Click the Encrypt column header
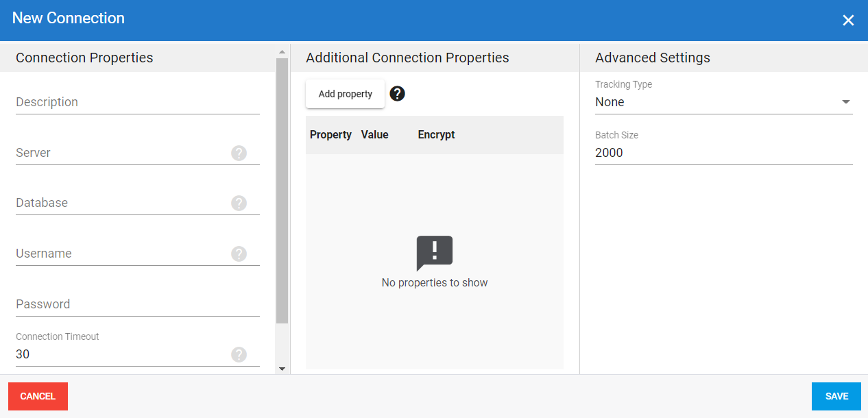 point(436,135)
